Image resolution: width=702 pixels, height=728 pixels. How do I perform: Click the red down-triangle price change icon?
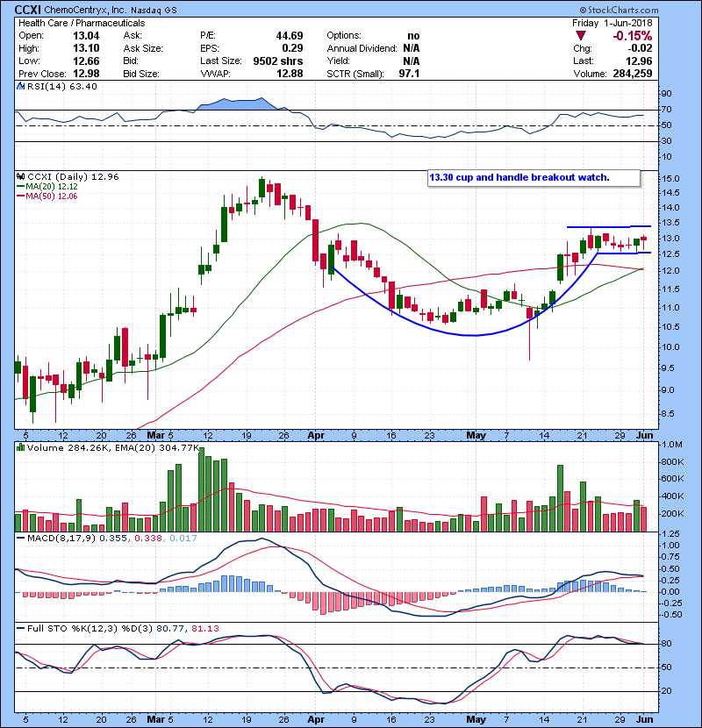click(x=580, y=36)
